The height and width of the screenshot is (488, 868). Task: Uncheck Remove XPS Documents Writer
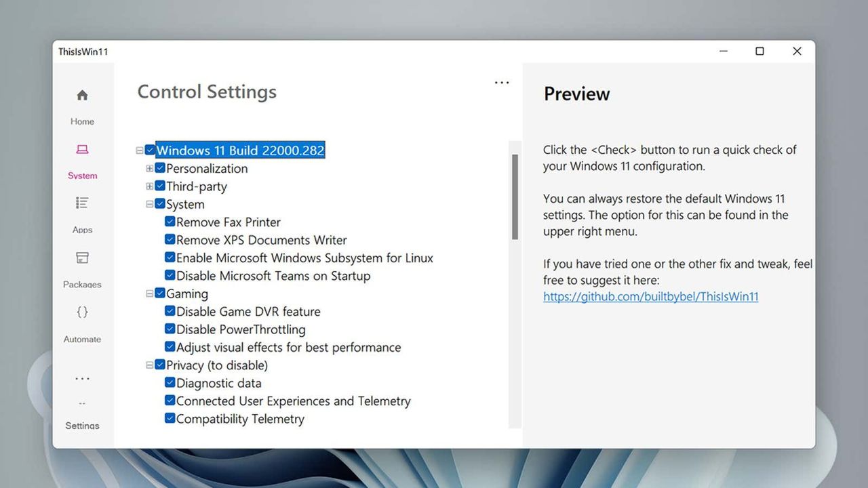(170, 239)
